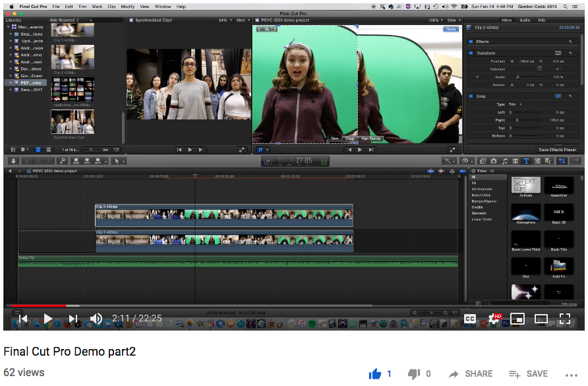Screen dimensions: 588x386
Task: Expand the Scale parameter disclosure triangle
Action: (477, 77)
